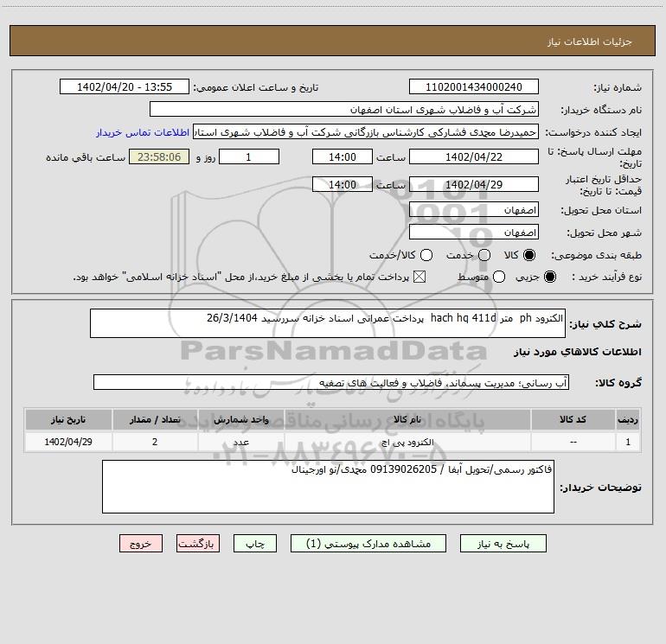Select the خدمت radio button
Image resolution: width=666 pixels, height=644 pixels.
click(484, 255)
